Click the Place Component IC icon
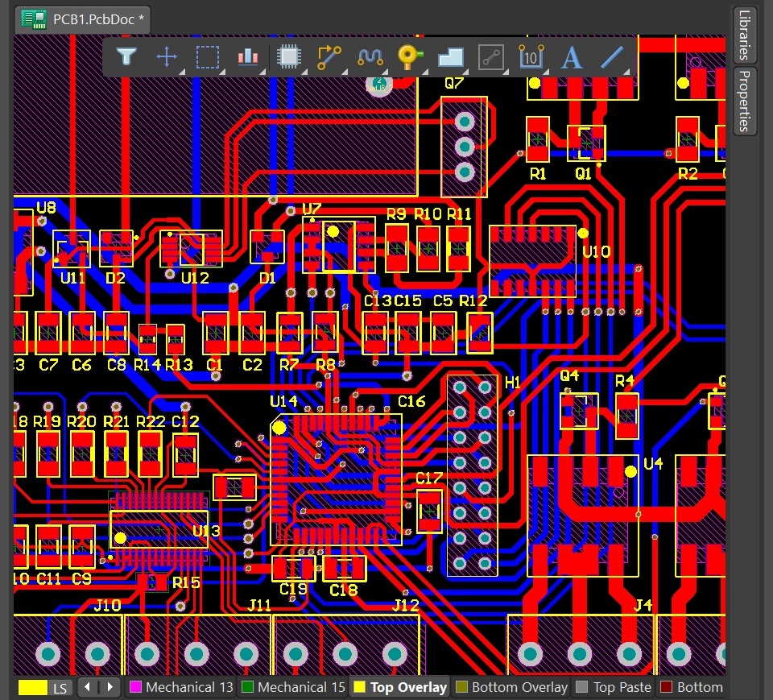Screen dimensions: 773x700 (x=287, y=56)
